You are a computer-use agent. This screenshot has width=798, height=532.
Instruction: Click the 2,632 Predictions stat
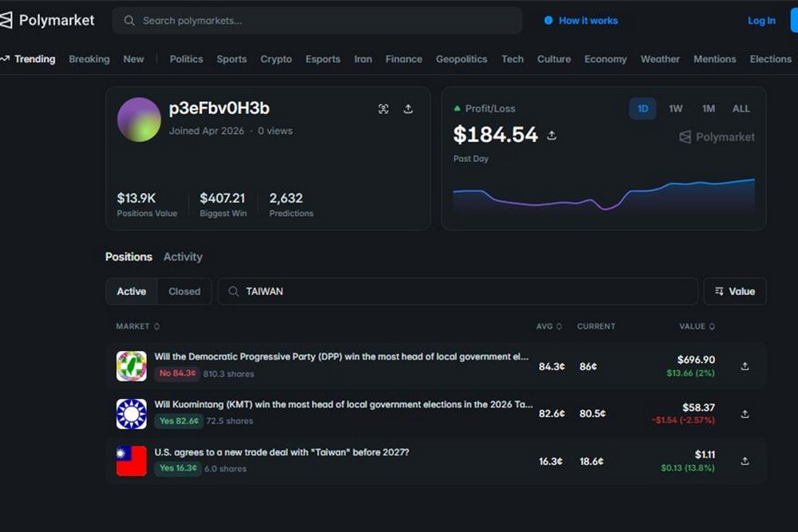pos(291,204)
